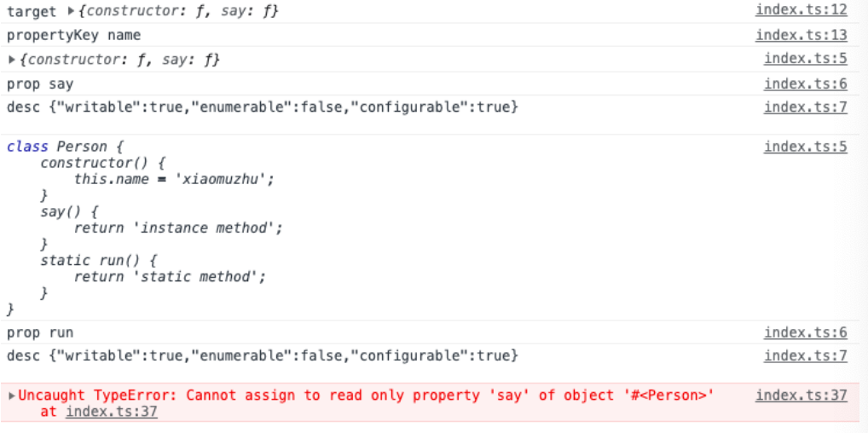Expand the Uncaught TypeError stack trace arrow
This screenshot has height=433, width=868.
tap(12, 395)
